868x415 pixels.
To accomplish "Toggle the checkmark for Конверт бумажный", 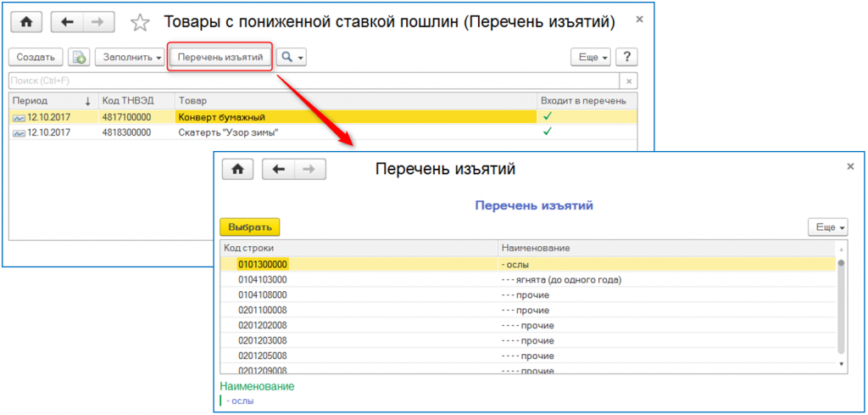I will pos(547,115).
